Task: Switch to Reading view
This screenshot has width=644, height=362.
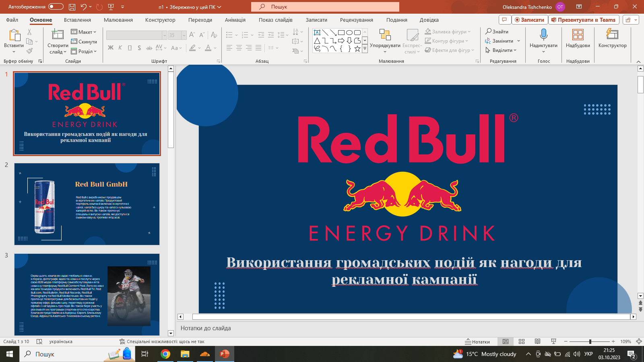Action: click(537, 341)
